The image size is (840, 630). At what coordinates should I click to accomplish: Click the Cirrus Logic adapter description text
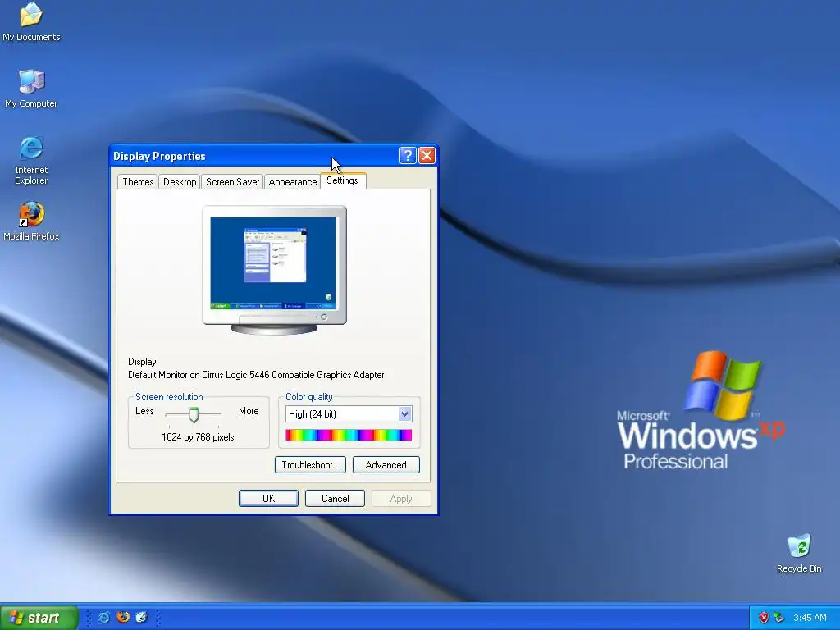[256, 375]
